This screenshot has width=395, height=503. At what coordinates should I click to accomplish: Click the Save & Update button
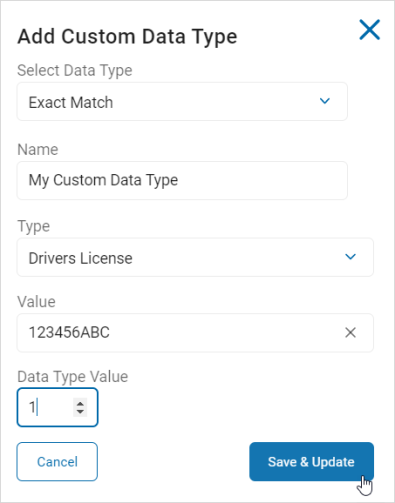[x=311, y=462]
